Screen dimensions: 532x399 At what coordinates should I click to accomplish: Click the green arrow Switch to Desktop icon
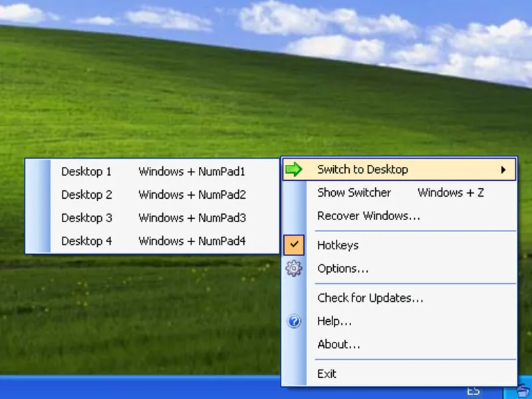pos(293,169)
